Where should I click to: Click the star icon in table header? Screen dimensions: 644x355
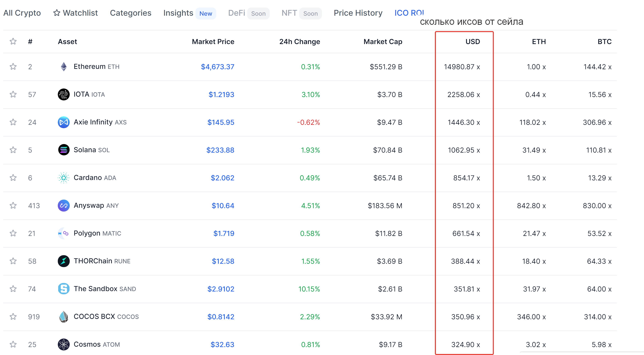coord(13,41)
